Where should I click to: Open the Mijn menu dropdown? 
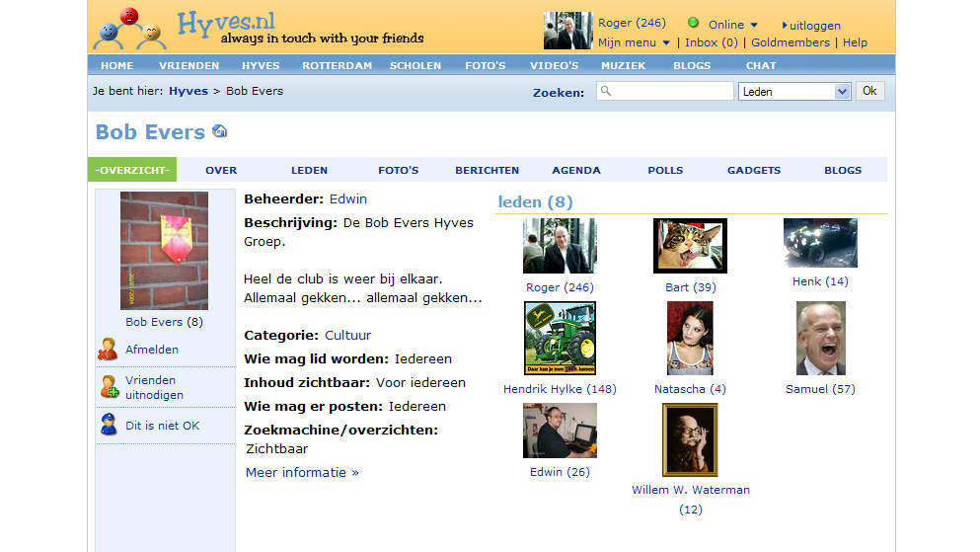(x=666, y=43)
